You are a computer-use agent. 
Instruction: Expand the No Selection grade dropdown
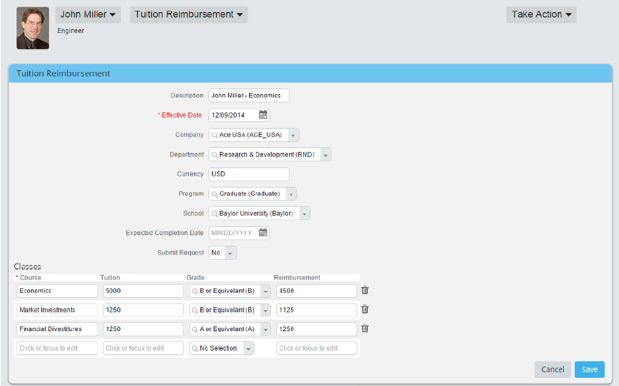coord(249,349)
